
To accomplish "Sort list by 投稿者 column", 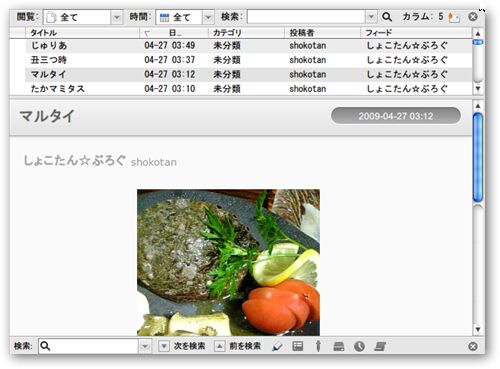I will click(323, 33).
